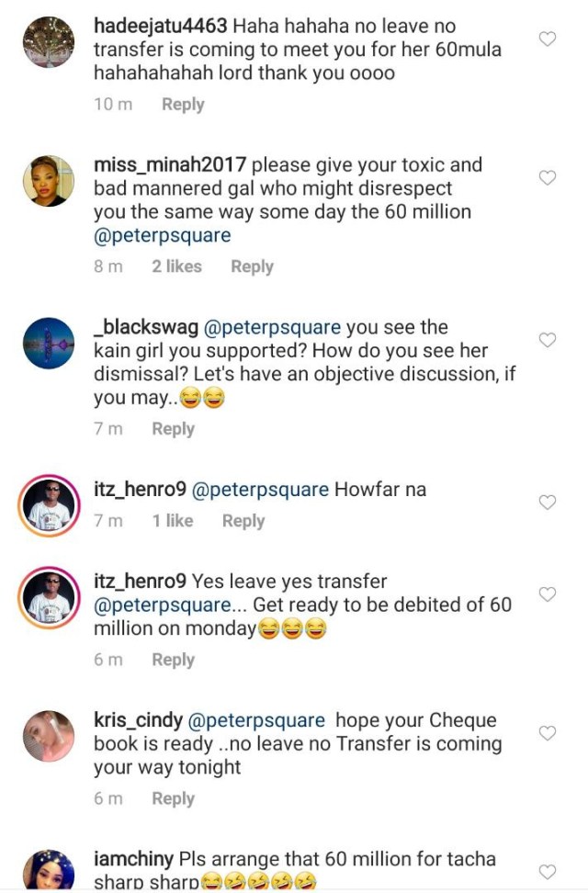Reply to miss_minah2017's comment
The height and width of the screenshot is (893, 588).
[252, 266]
